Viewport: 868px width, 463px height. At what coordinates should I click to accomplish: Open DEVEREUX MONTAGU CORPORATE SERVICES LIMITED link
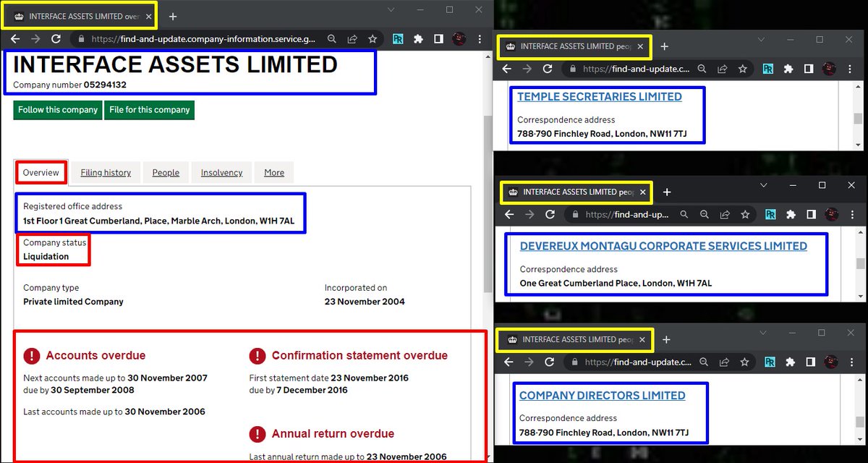pyautogui.click(x=663, y=246)
